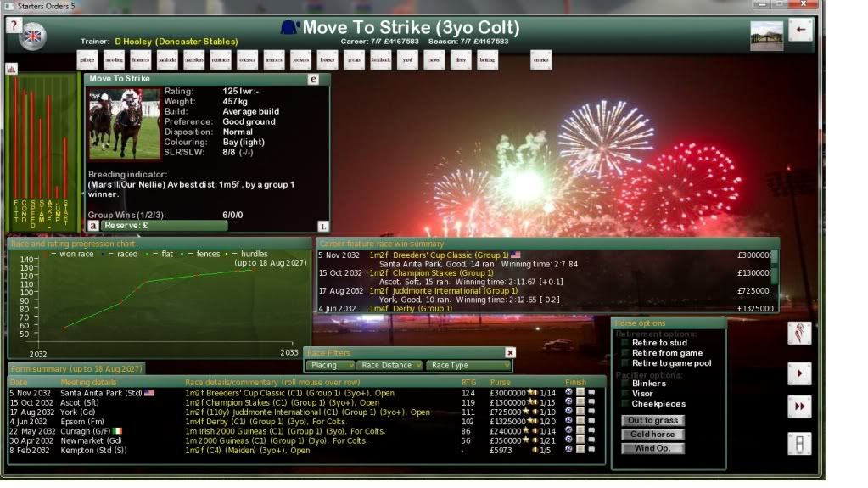Open the horses toolbar button
Screen dimensions: 868x488
[x=328, y=59]
